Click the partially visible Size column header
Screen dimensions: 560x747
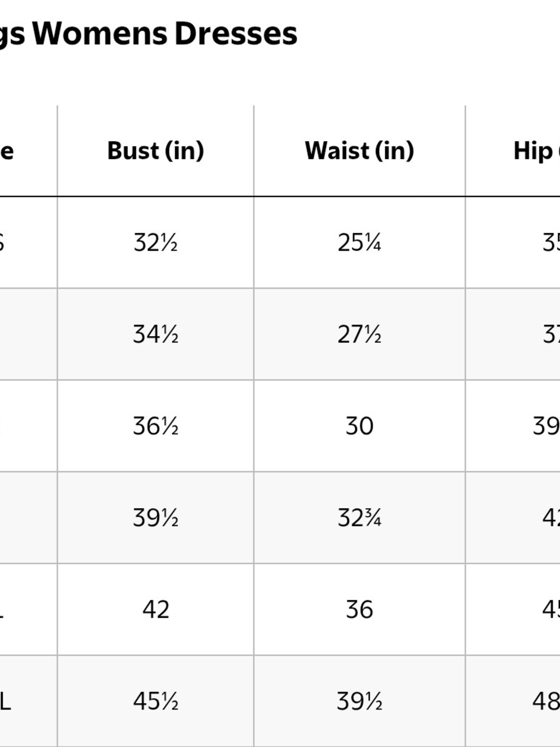[x=7, y=151]
